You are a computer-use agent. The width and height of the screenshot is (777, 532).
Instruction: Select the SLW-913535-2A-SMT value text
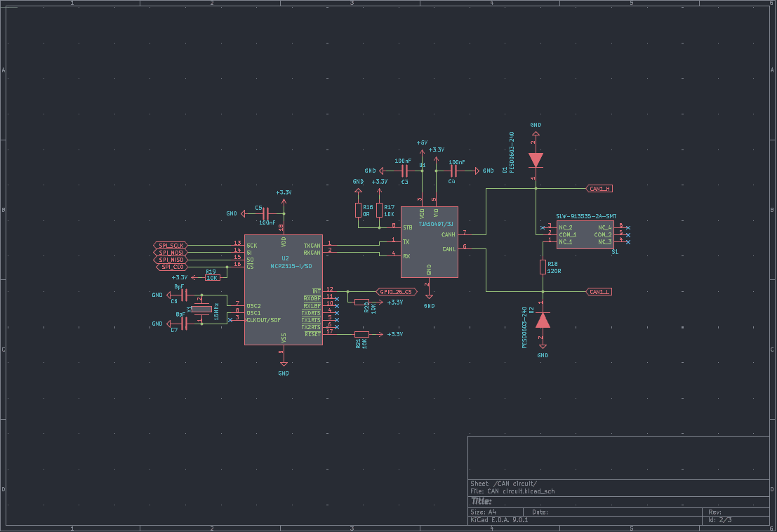click(x=586, y=216)
